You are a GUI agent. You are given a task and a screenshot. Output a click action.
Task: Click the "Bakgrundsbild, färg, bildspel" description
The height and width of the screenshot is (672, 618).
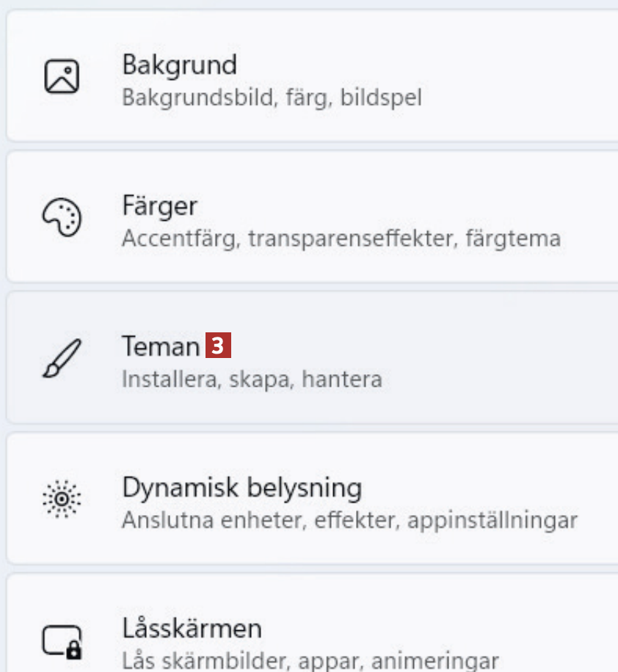tap(272, 97)
